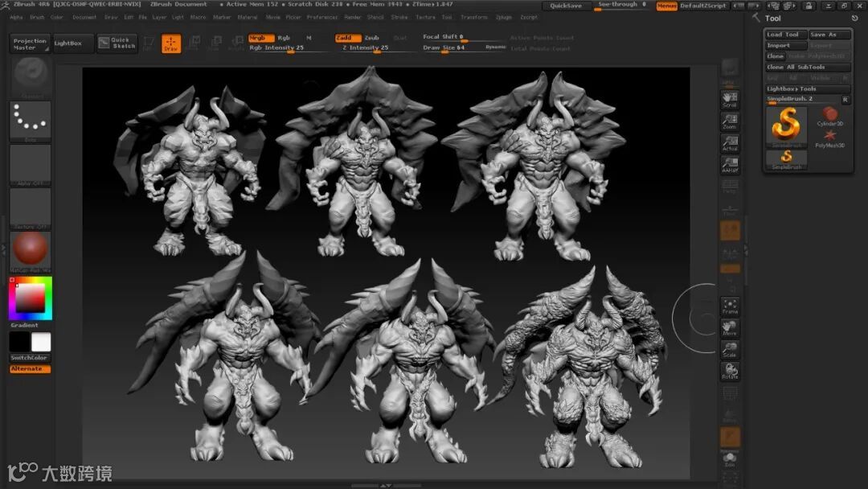Click the Actual size icon

[730, 143]
